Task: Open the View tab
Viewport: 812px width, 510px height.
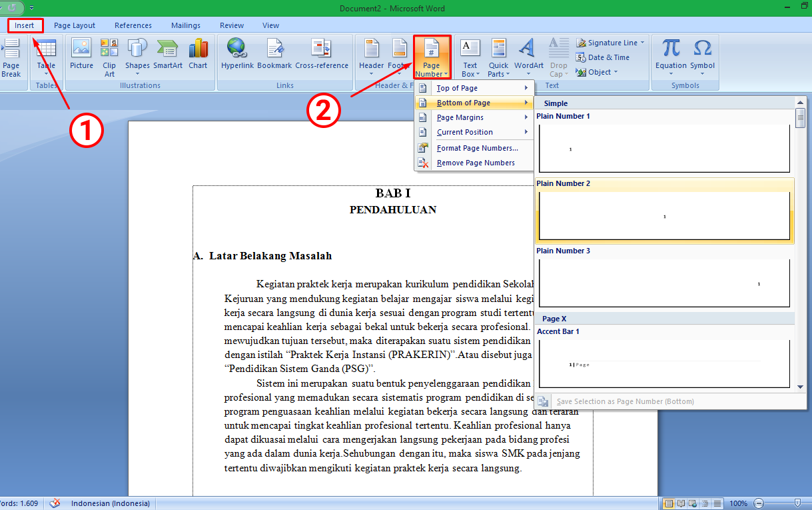Action: click(x=270, y=25)
